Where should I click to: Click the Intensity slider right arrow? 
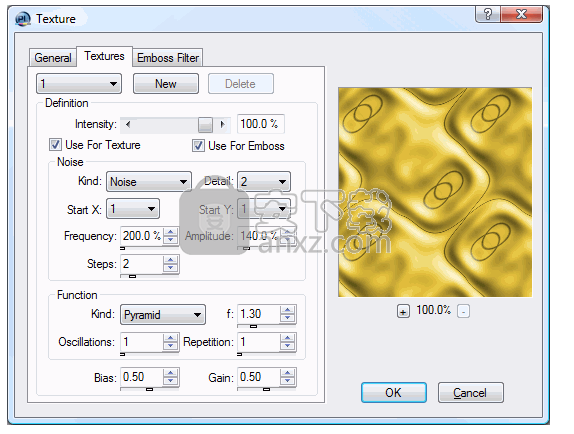pos(222,124)
